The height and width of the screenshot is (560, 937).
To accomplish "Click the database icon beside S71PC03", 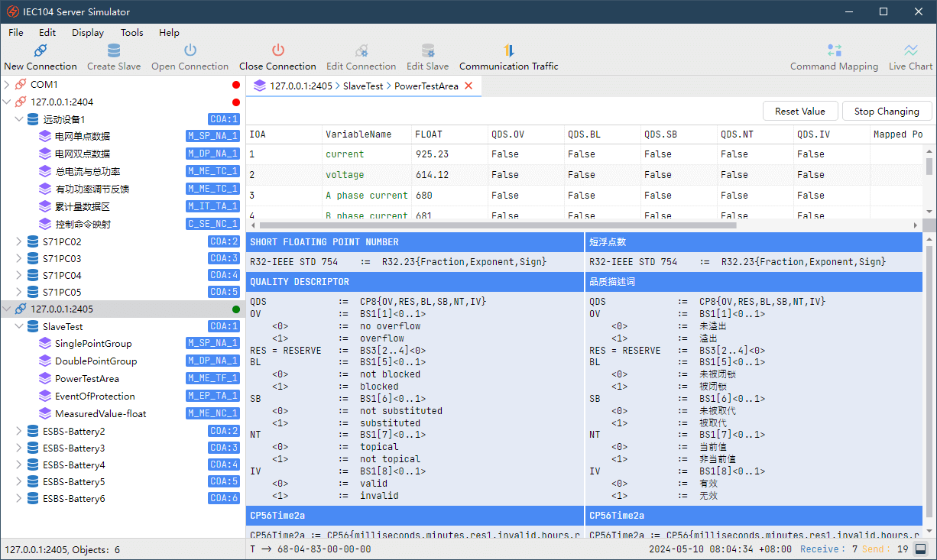I will (x=33, y=259).
